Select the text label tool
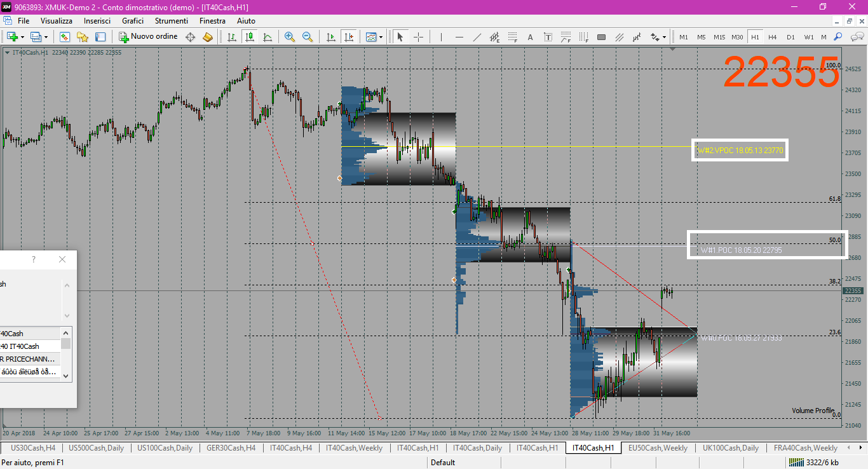 pyautogui.click(x=548, y=37)
